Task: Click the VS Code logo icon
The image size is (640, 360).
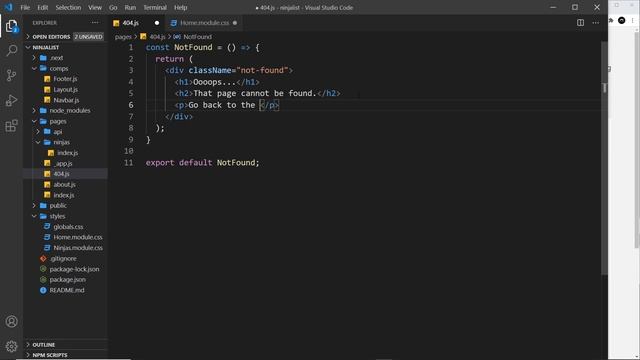Action: coord(8,7)
